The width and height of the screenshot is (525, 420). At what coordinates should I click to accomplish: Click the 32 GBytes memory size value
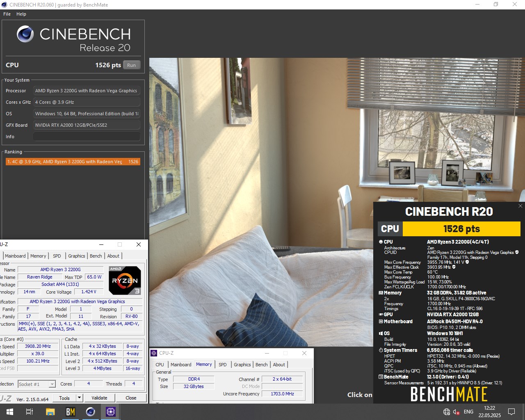194,386
